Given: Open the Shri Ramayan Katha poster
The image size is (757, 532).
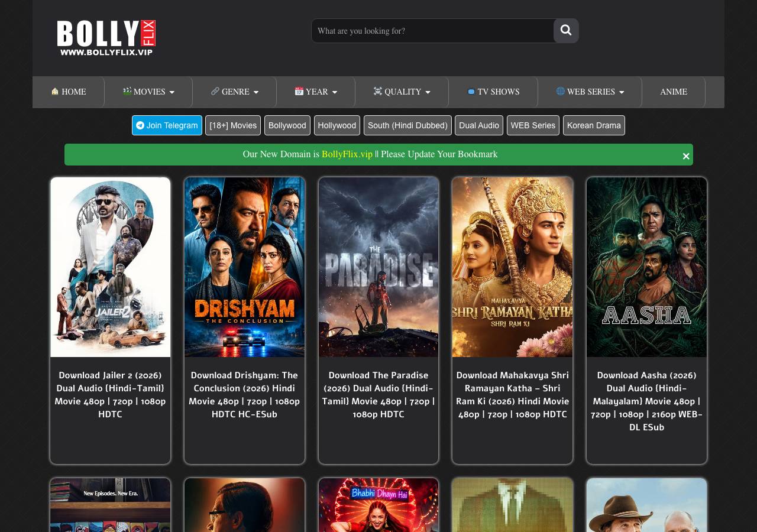Looking at the screenshot, I should point(512,267).
